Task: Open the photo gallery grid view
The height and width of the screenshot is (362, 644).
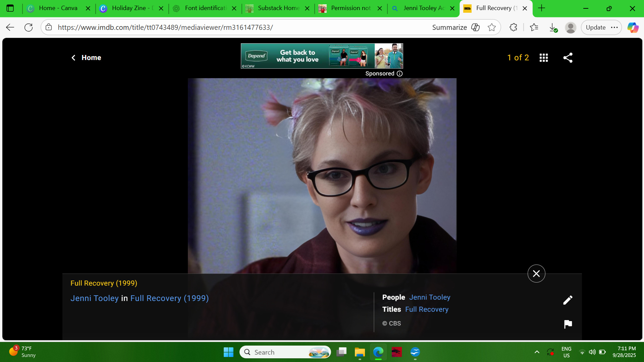Action: [x=544, y=58]
